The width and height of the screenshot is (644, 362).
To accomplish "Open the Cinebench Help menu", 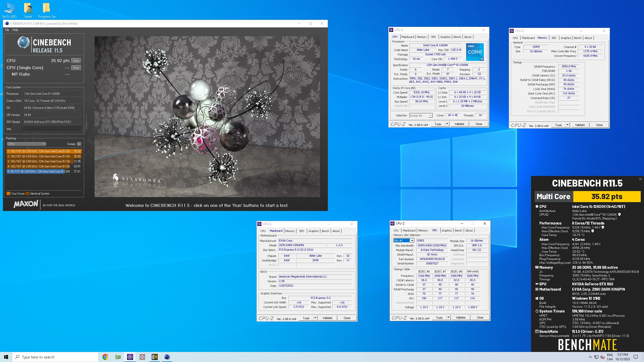I will (15, 30).
